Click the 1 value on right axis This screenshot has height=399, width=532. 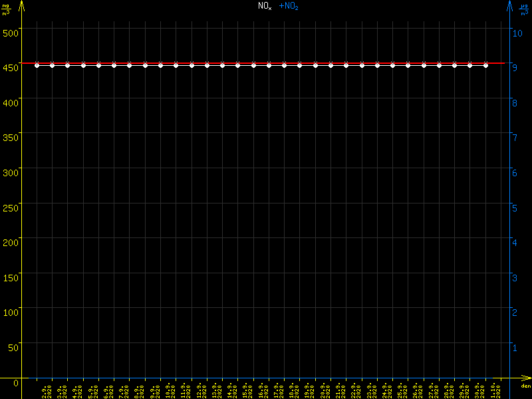pyautogui.click(x=513, y=347)
